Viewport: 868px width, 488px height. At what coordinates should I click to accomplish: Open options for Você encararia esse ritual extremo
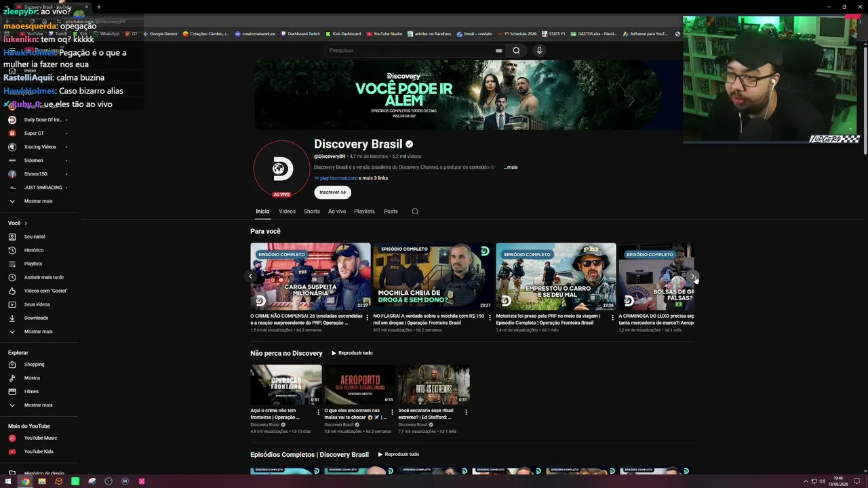(x=466, y=411)
